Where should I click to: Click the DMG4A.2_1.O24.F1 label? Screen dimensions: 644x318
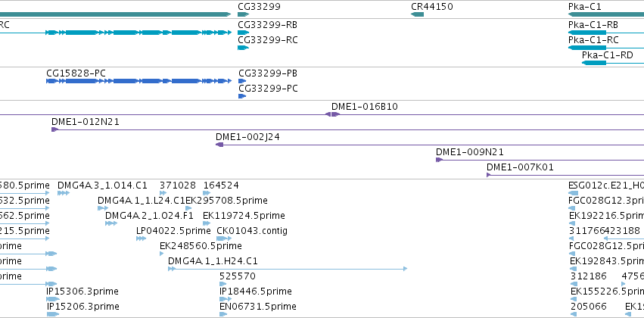149,216
